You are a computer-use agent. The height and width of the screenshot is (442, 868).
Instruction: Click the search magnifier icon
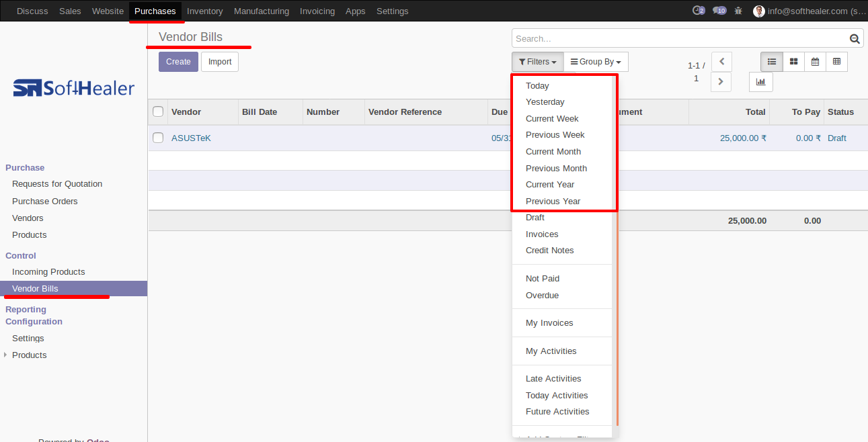point(855,39)
